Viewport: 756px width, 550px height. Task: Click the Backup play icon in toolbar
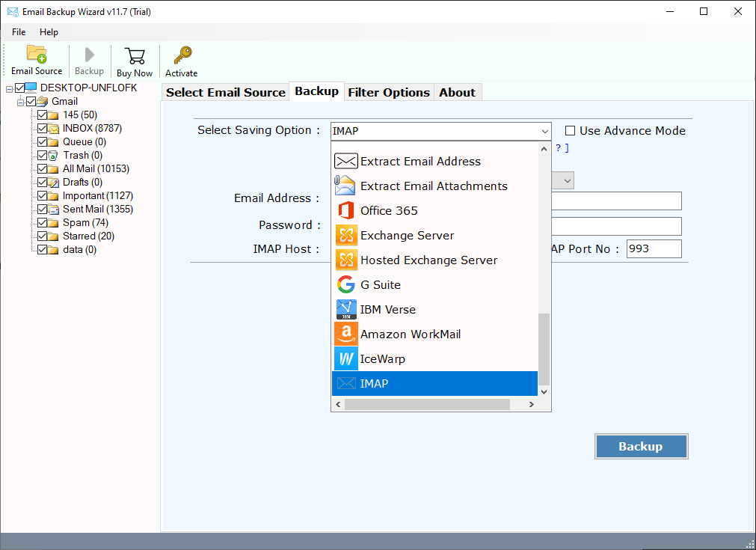89,55
